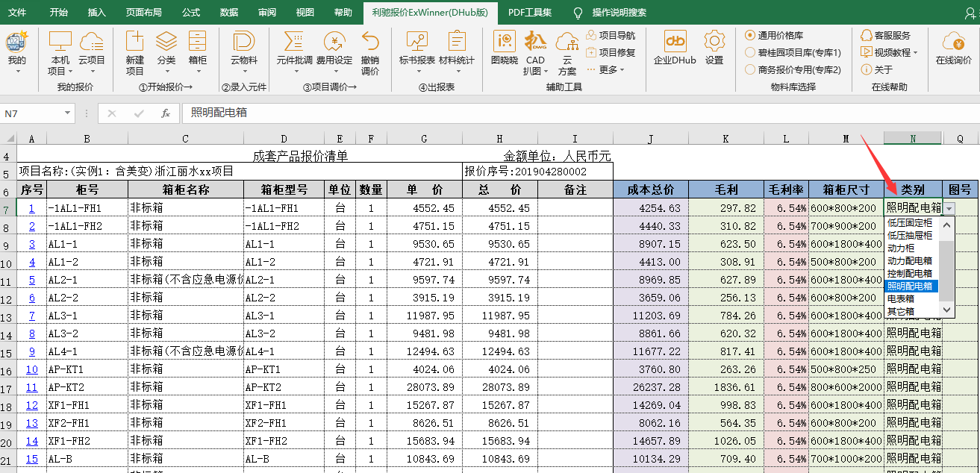Select 毛利 cell showing 1836.61
The image size is (980, 473).
725,387
